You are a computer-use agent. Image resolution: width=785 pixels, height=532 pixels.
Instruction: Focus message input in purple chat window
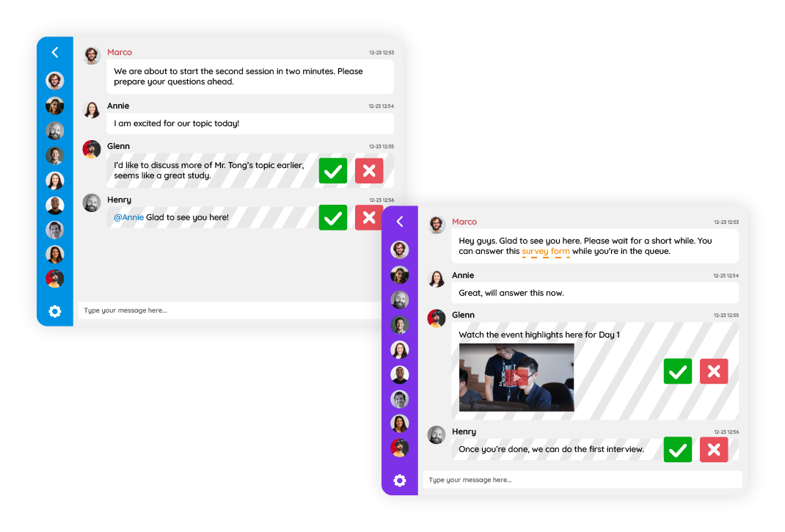point(583,480)
